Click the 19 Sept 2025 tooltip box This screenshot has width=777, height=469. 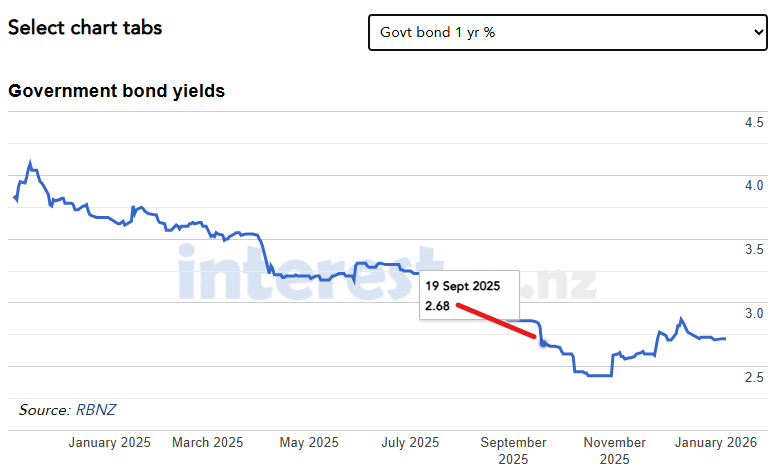[469, 295]
